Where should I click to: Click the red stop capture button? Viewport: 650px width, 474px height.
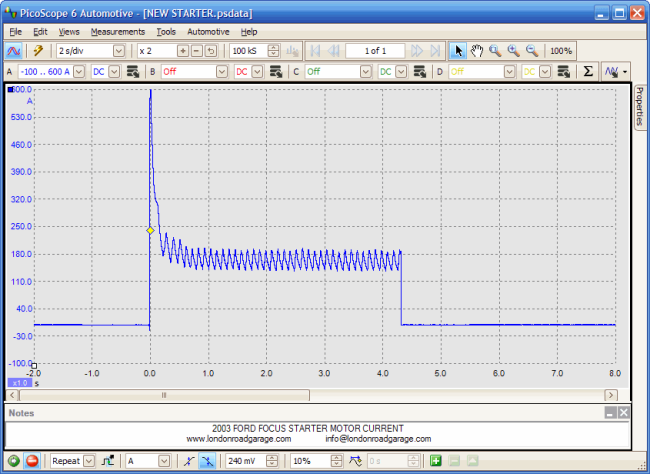click(x=31, y=461)
